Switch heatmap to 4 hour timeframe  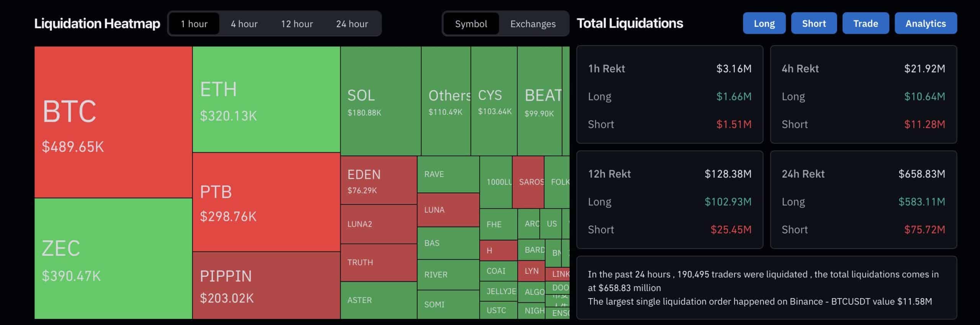pos(244,24)
